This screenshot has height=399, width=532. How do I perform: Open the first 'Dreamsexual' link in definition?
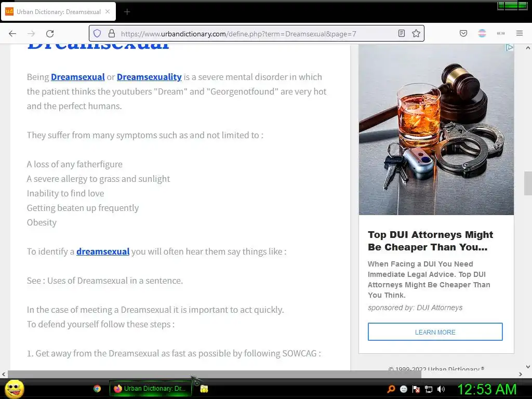(78, 77)
